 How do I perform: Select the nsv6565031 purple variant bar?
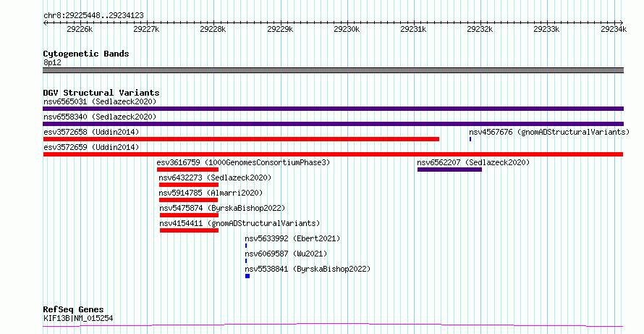pos(333,109)
